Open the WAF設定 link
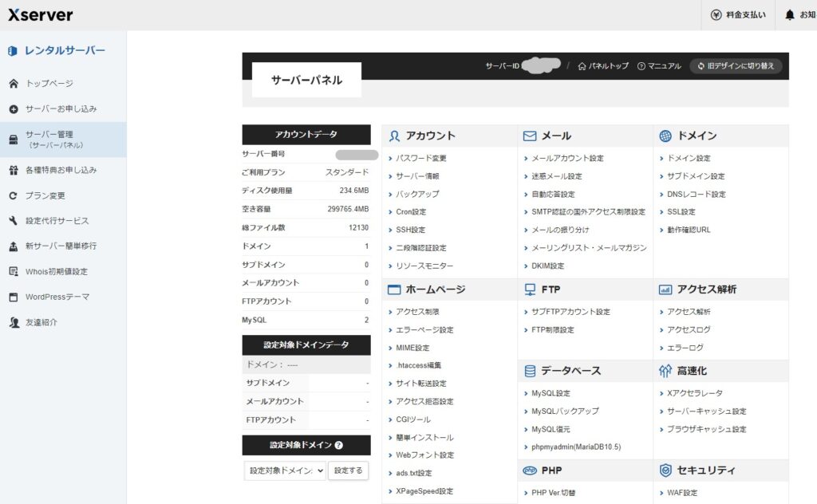817x504 pixels. pos(683,493)
